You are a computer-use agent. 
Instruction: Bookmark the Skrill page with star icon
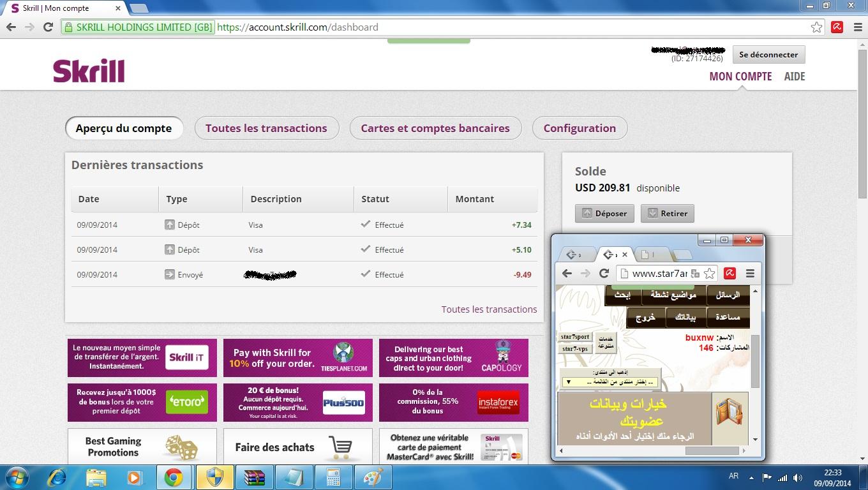[x=816, y=27]
